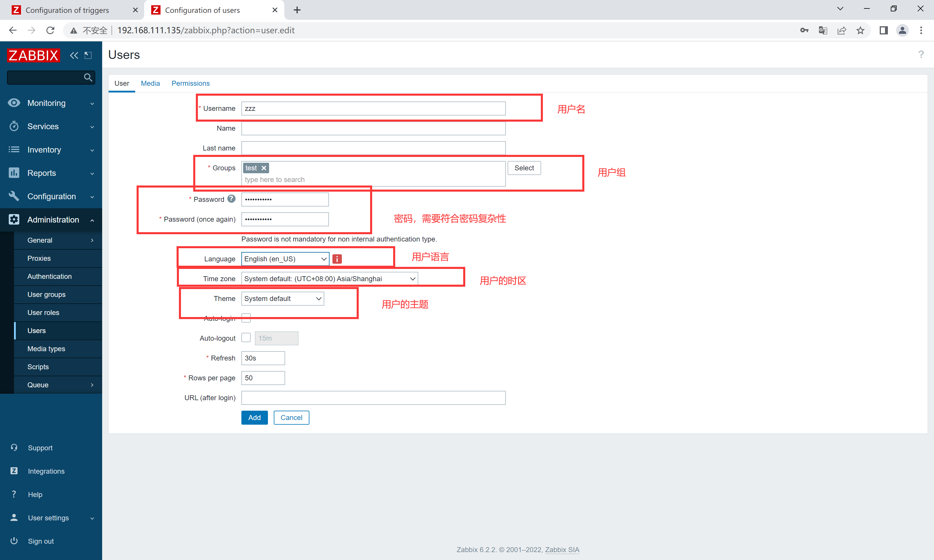Open Authentication in Administration menu
This screenshot has width=934, height=560.
(58, 276)
